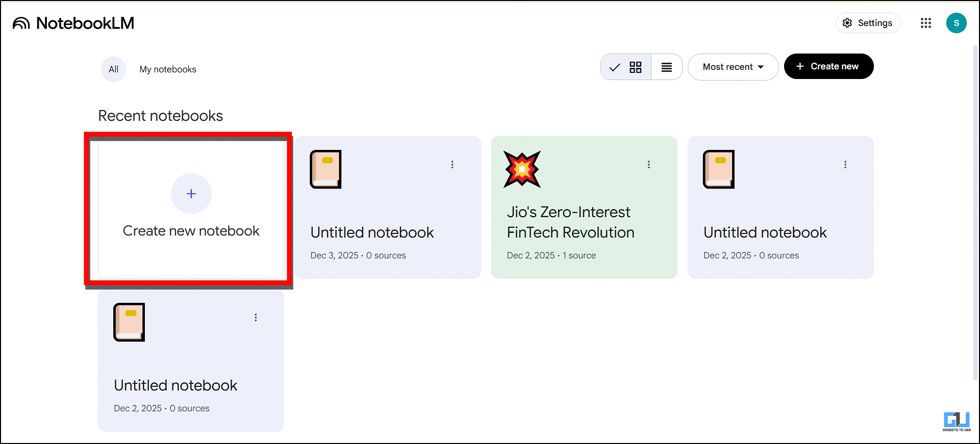Switch to list view
Screen dimensions: 980x444
pos(666,67)
